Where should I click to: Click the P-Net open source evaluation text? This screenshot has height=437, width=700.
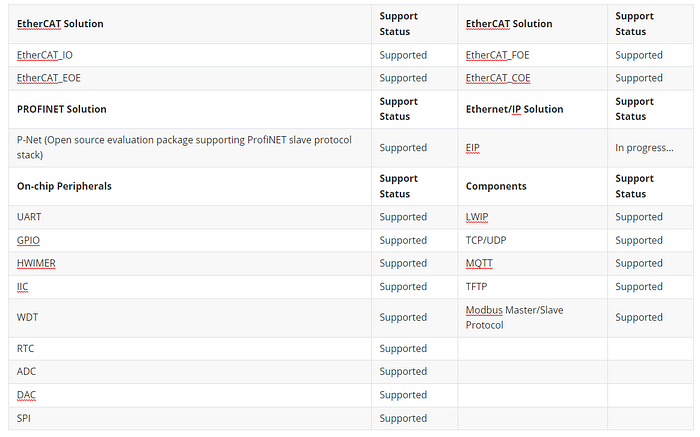point(184,147)
